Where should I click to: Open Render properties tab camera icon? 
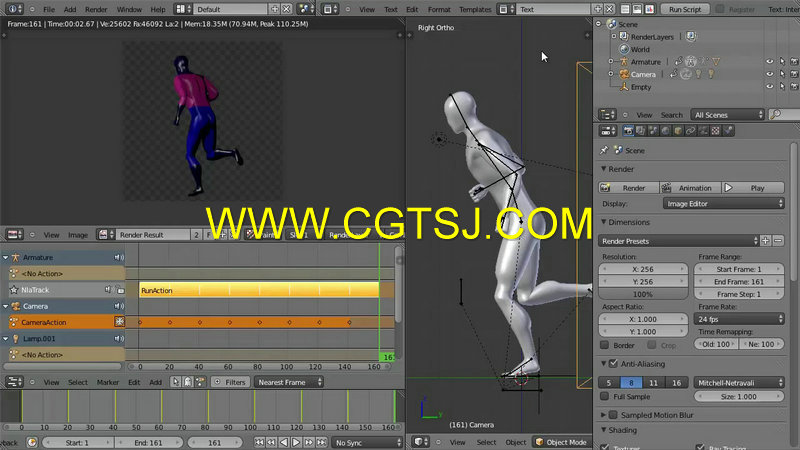pos(628,131)
